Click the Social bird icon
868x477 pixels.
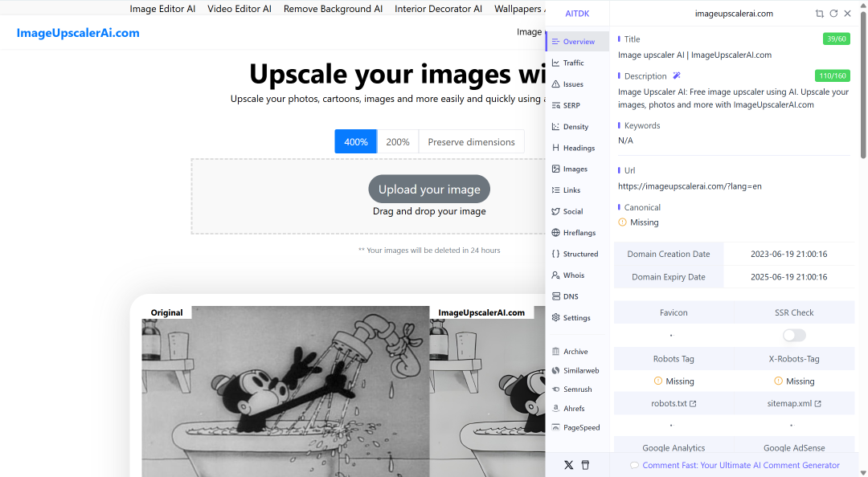click(556, 211)
